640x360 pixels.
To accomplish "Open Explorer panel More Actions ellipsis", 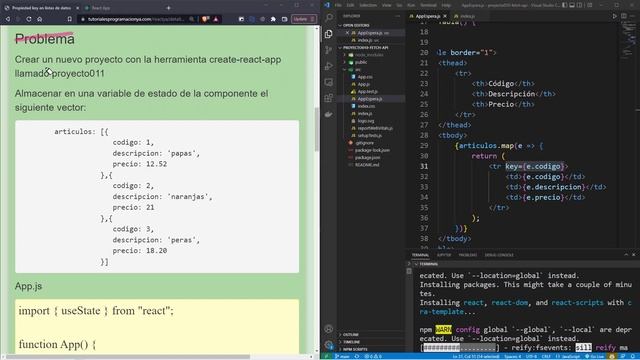I will (x=398, y=16).
